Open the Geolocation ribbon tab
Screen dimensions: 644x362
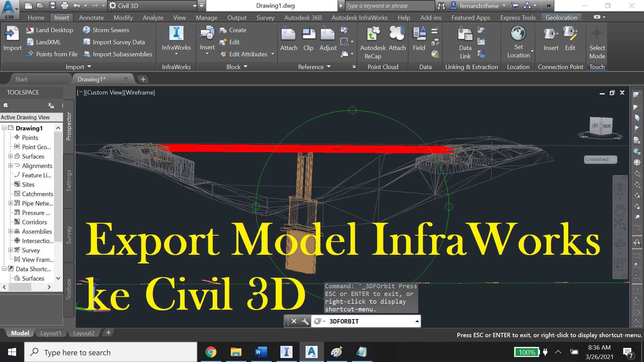pyautogui.click(x=561, y=17)
